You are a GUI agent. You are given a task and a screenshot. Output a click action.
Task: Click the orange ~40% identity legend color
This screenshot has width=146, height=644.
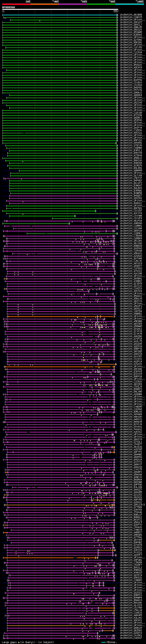[45, 4]
